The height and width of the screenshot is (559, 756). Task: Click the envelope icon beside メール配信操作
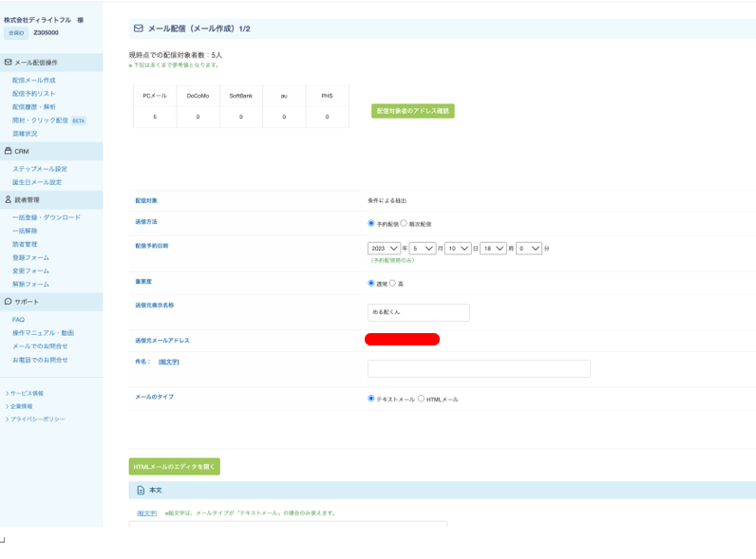(x=9, y=62)
